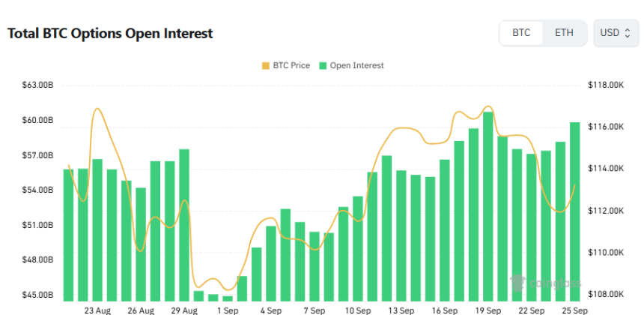
Task: Click the green Open Interest legend swatch
Action: click(323, 66)
